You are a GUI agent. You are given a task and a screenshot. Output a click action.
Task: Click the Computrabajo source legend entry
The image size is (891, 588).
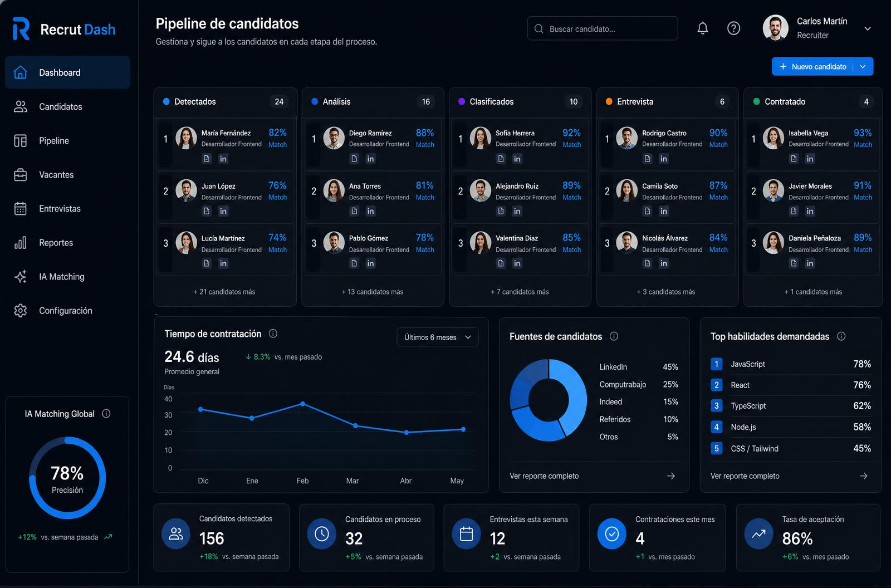click(x=639, y=384)
